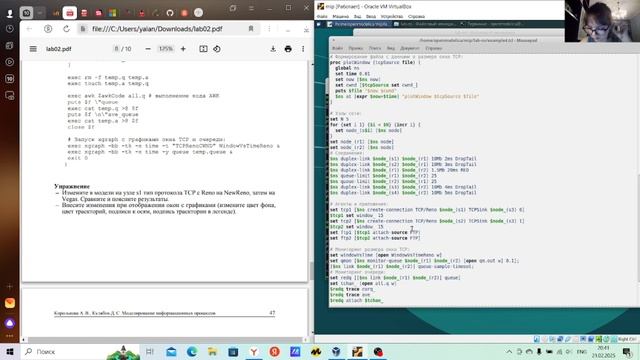
Task: Switch to file manager task in guest panel
Action: click(424, 24)
